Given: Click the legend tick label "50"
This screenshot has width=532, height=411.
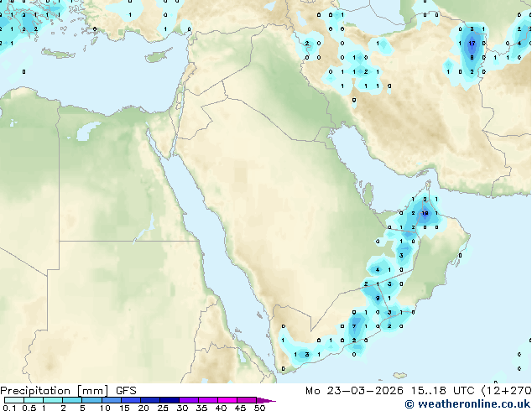Looking at the screenshot, I should click(259, 408).
